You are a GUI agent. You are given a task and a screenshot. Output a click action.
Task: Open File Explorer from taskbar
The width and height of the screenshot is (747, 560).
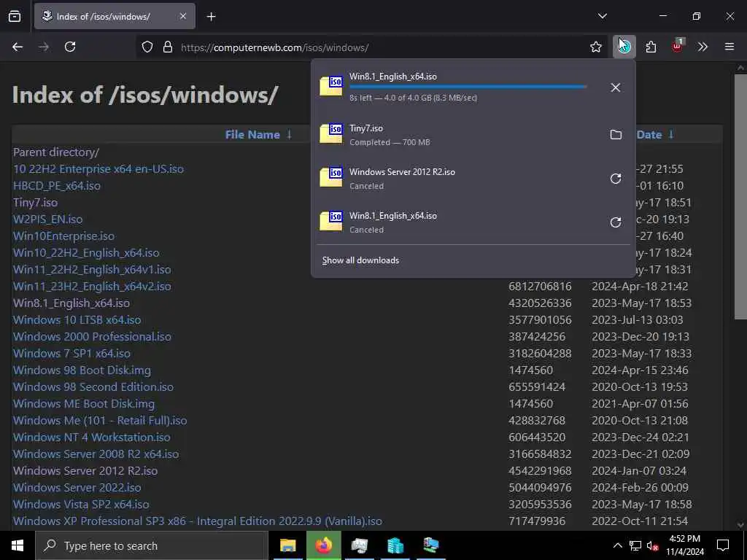pos(287,545)
